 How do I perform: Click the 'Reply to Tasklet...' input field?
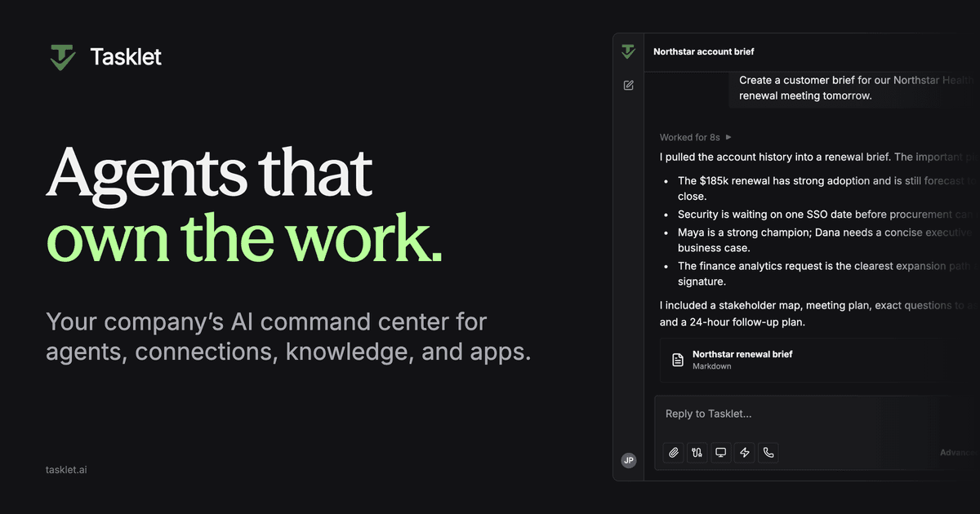(817, 414)
